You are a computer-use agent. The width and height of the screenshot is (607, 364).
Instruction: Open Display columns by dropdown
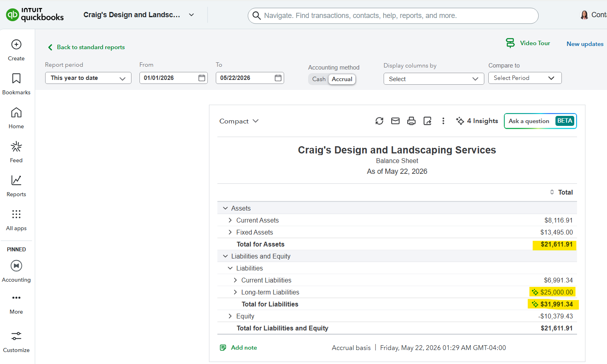[434, 79]
